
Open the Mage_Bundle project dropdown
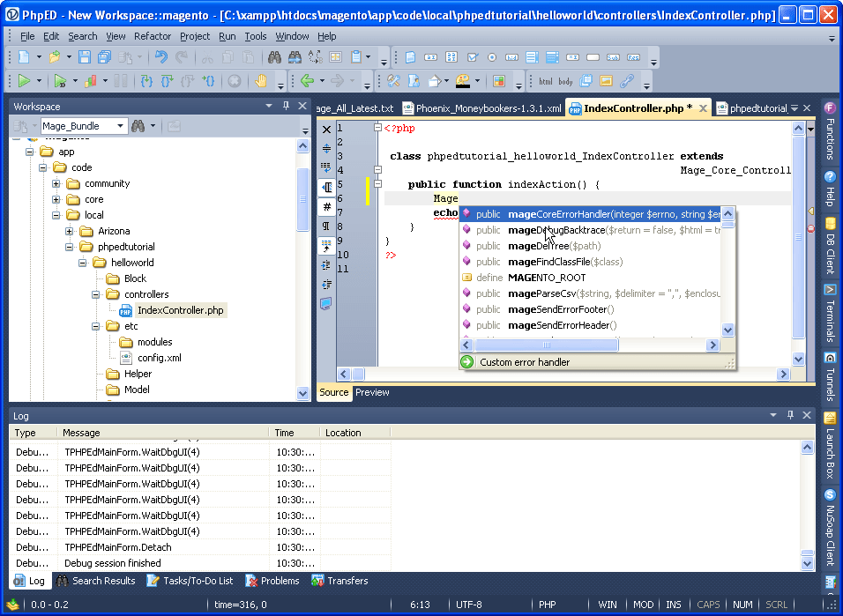click(x=120, y=126)
